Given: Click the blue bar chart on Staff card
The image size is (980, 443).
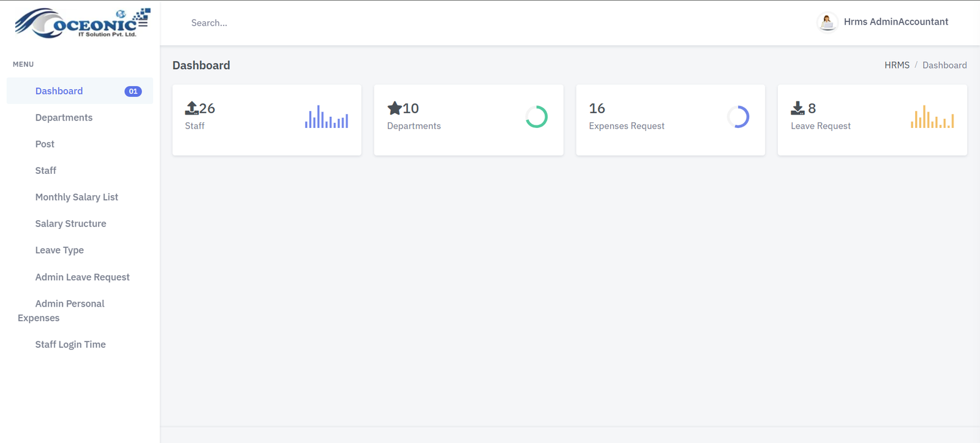Looking at the screenshot, I should click(326, 117).
